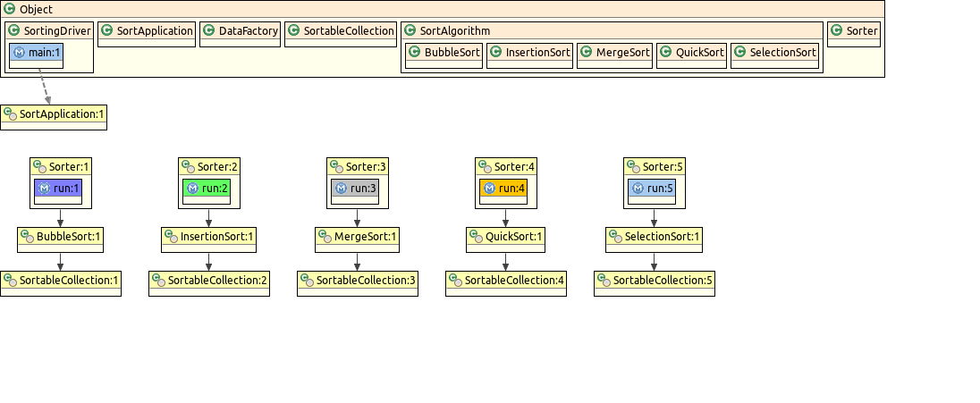Click the method icon in main:1
This screenshot has width=980, height=403.
click(19, 53)
